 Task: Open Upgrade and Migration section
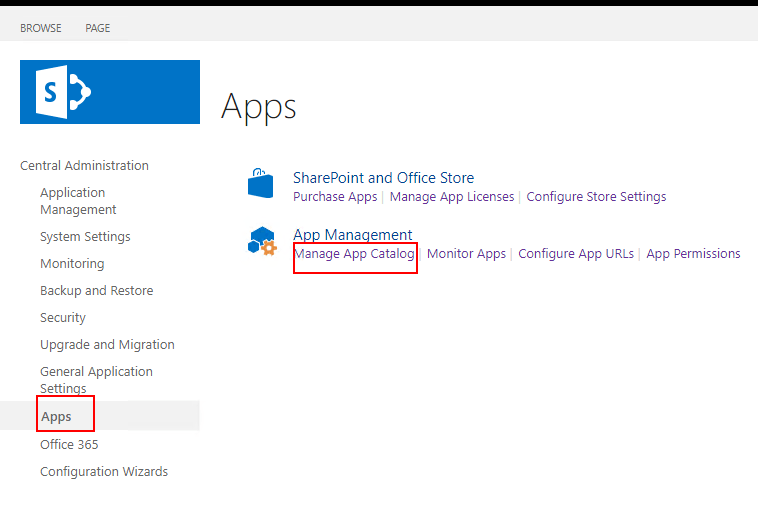click(107, 345)
